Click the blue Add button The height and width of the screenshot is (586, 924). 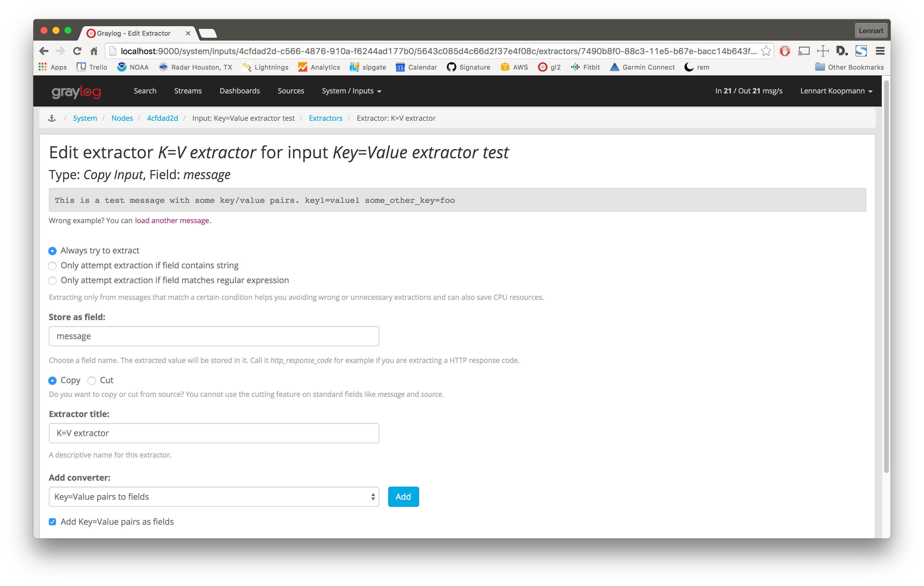pyautogui.click(x=403, y=496)
